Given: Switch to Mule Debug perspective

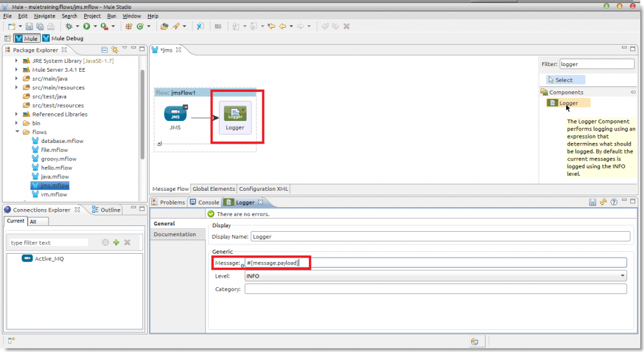Looking at the screenshot, I should click(63, 38).
